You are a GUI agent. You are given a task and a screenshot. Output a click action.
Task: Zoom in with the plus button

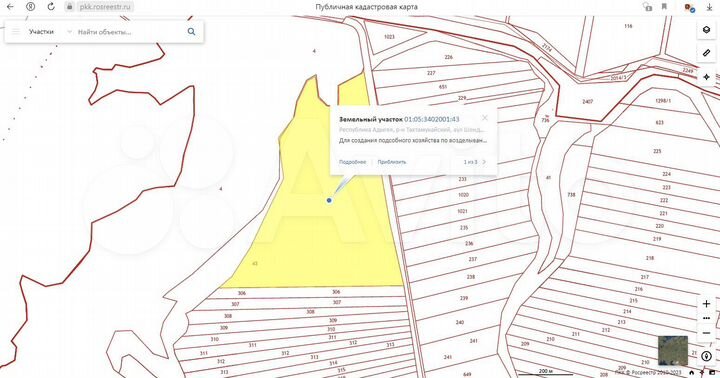(x=706, y=304)
